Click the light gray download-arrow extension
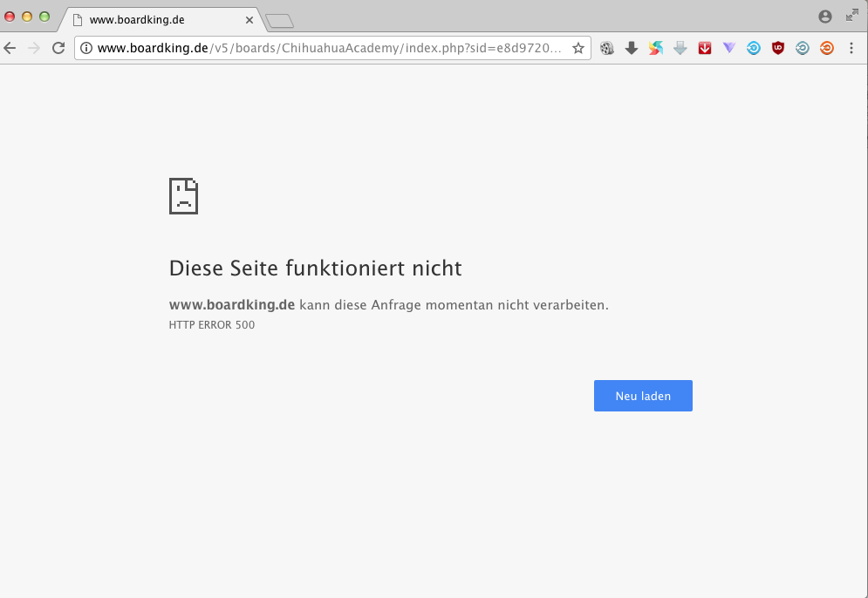The image size is (868, 598). click(680, 48)
